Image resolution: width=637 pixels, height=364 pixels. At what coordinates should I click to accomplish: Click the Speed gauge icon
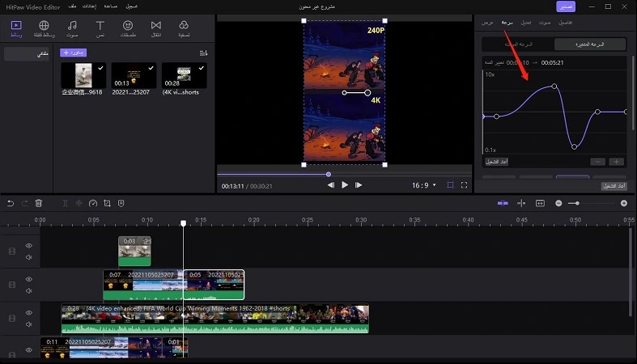pos(93,203)
